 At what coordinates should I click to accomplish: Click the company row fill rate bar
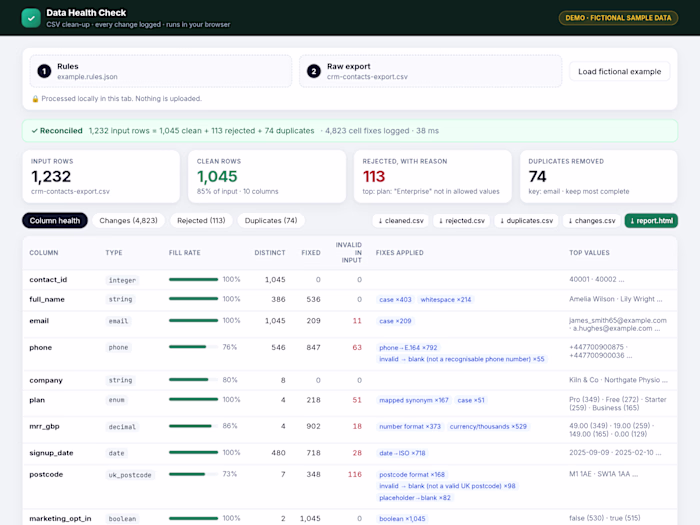click(x=193, y=379)
